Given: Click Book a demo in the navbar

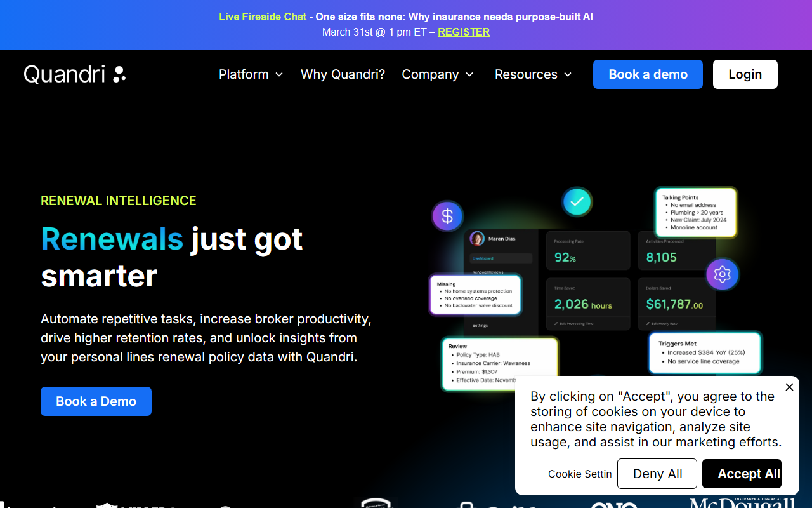Looking at the screenshot, I should (x=648, y=74).
